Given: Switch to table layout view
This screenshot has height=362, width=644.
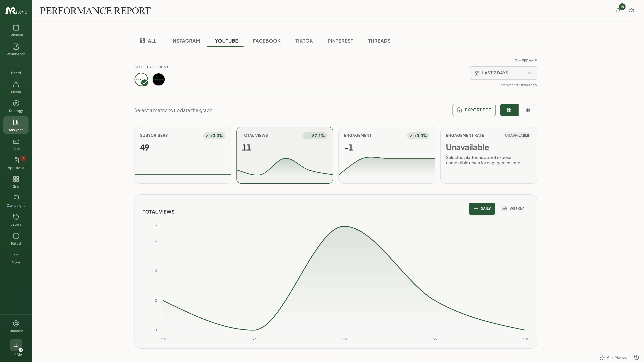Looking at the screenshot, I should [x=527, y=110].
